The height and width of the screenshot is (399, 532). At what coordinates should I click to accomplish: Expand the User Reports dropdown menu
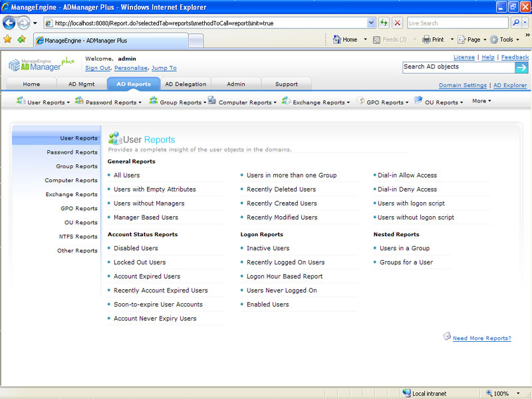point(68,102)
